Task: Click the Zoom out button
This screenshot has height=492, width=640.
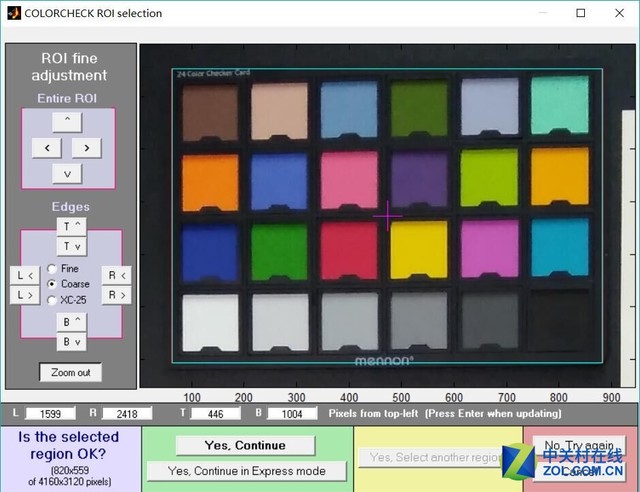Action: tap(71, 372)
